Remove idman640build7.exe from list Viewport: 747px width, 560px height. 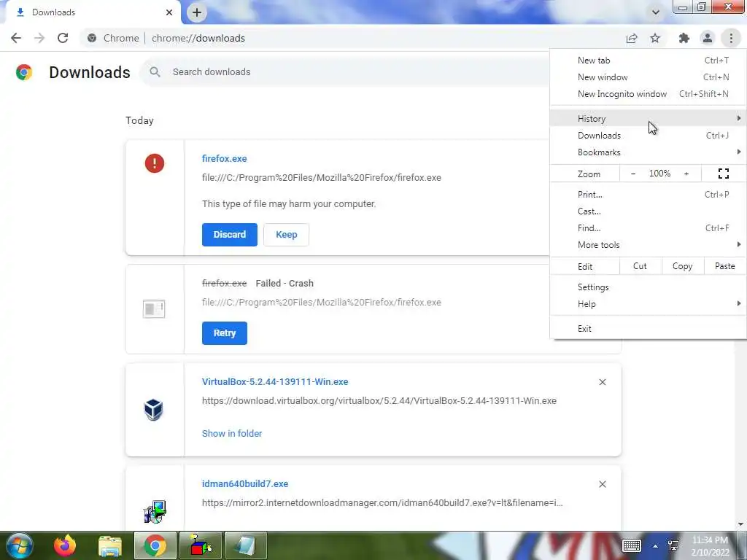point(602,484)
